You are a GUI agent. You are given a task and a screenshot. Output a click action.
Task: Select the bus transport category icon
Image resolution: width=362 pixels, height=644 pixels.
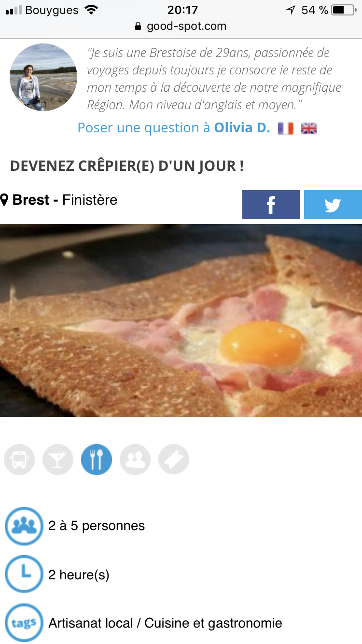pos(19,460)
